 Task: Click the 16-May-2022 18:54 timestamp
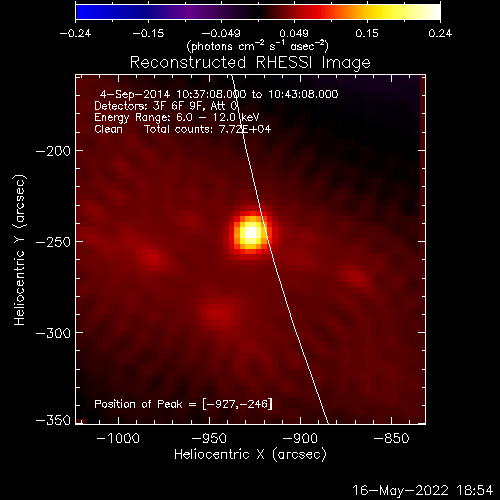[x=422, y=490]
